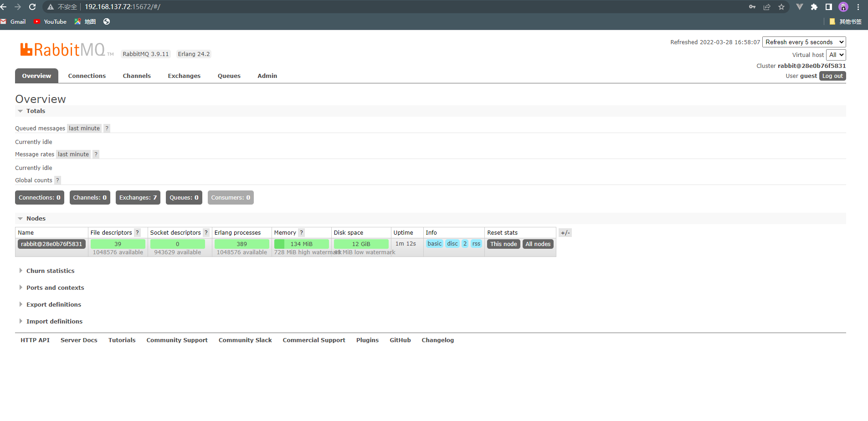Open the Chrome three-dot menu
This screenshot has width=868, height=421.
[x=858, y=7]
